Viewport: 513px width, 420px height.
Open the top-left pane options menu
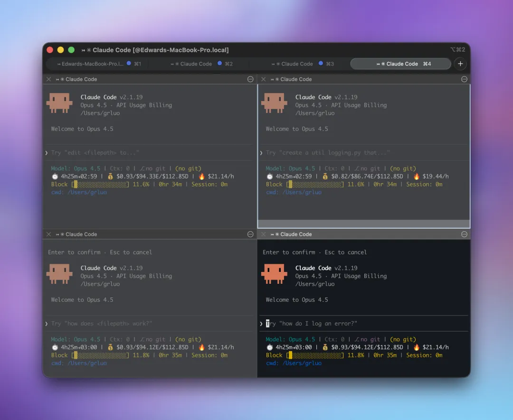tap(250, 79)
